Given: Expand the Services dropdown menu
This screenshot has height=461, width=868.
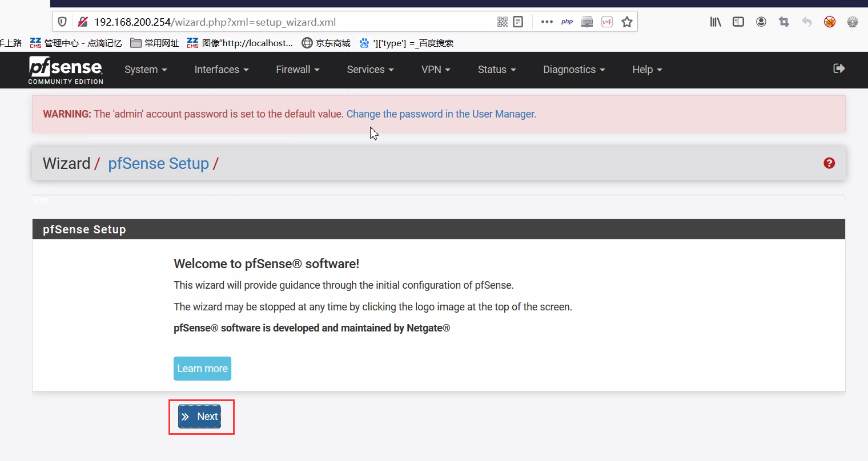Looking at the screenshot, I should point(371,70).
